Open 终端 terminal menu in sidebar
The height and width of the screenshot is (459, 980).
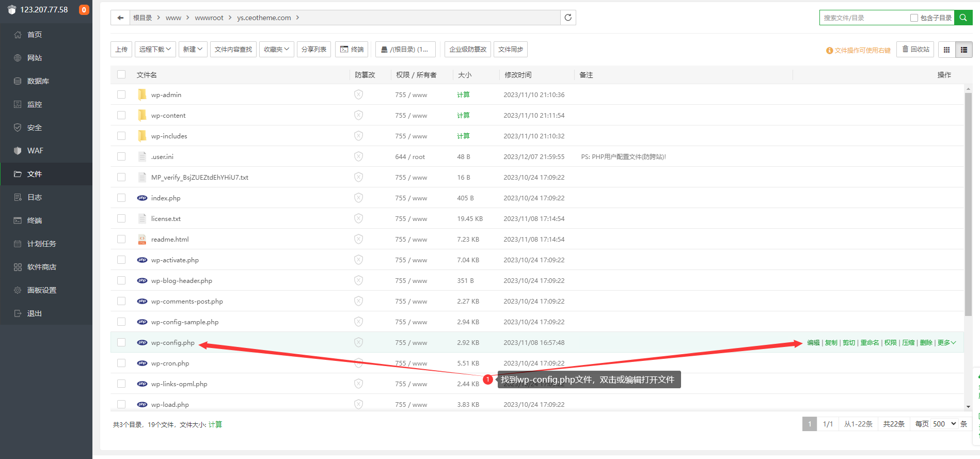(x=46, y=220)
